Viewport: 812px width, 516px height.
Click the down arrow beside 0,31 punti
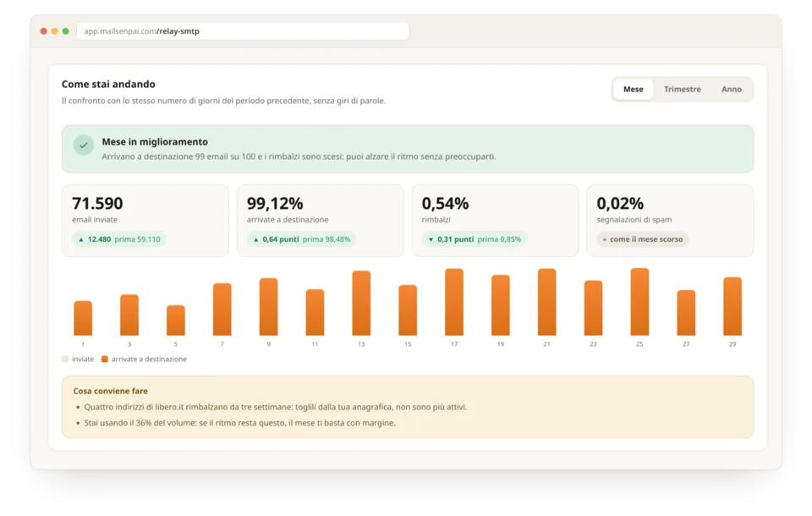click(431, 239)
